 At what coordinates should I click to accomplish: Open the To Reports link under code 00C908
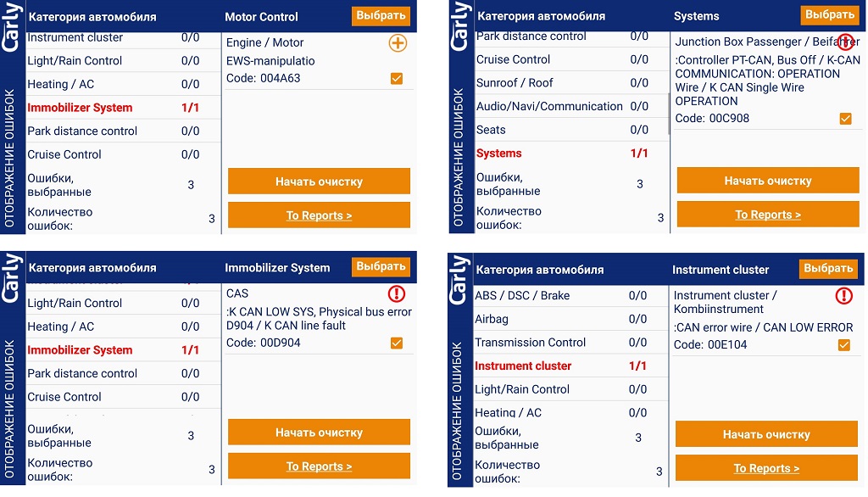point(767,215)
